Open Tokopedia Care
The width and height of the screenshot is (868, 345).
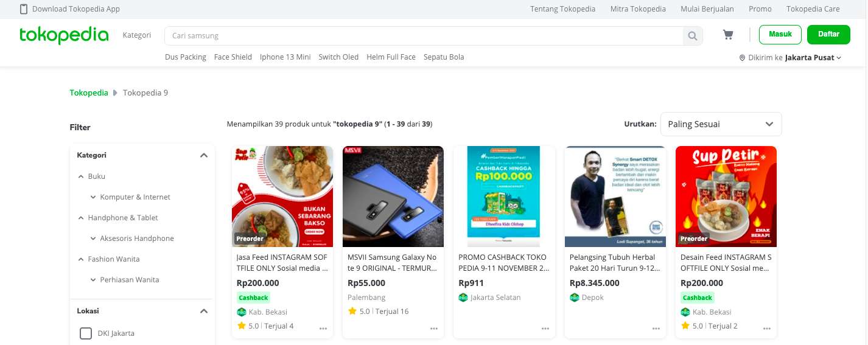click(x=813, y=9)
